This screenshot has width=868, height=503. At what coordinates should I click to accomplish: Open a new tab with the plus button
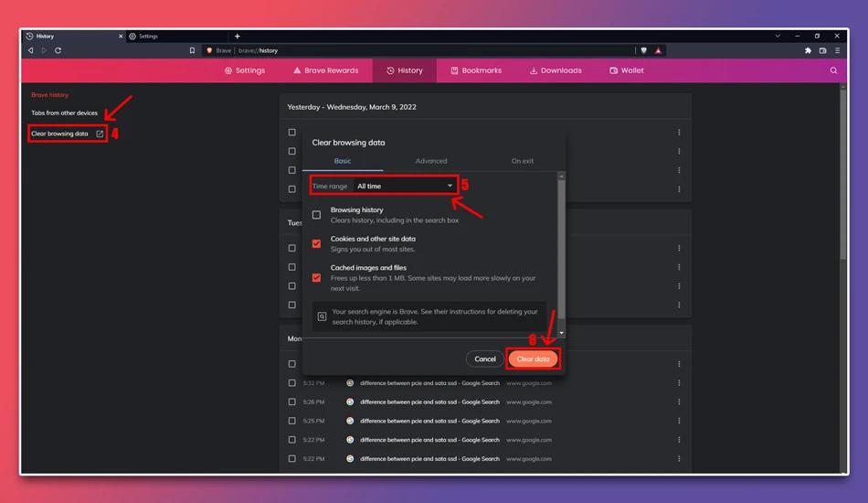coord(237,36)
